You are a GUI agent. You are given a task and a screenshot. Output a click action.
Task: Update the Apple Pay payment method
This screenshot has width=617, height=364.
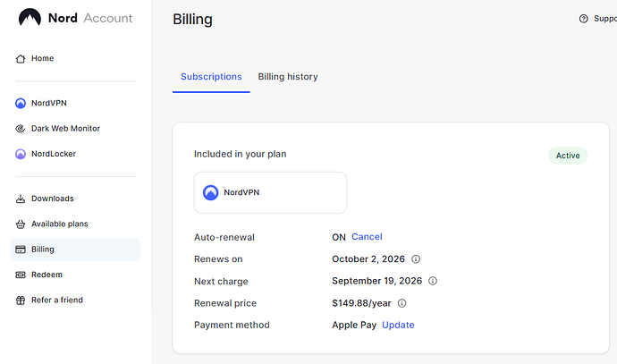point(398,325)
